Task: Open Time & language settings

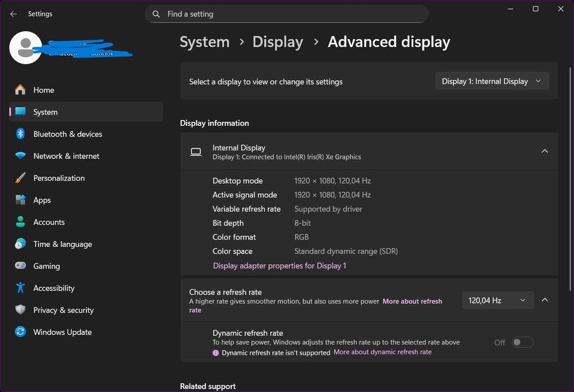Action: tap(63, 244)
